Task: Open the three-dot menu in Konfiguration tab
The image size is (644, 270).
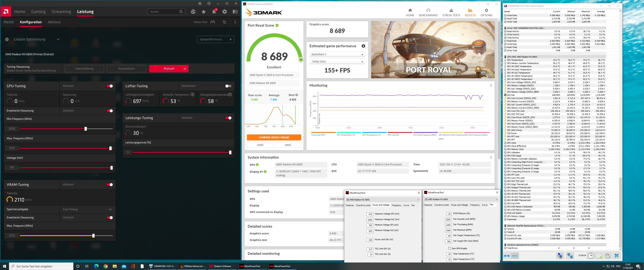Action: point(235,22)
